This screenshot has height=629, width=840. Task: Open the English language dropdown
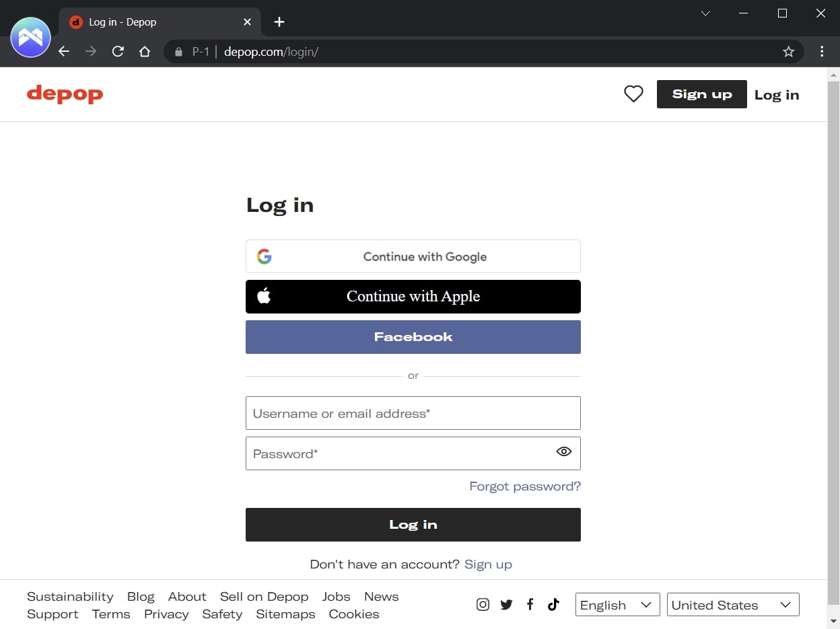(617, 605)
